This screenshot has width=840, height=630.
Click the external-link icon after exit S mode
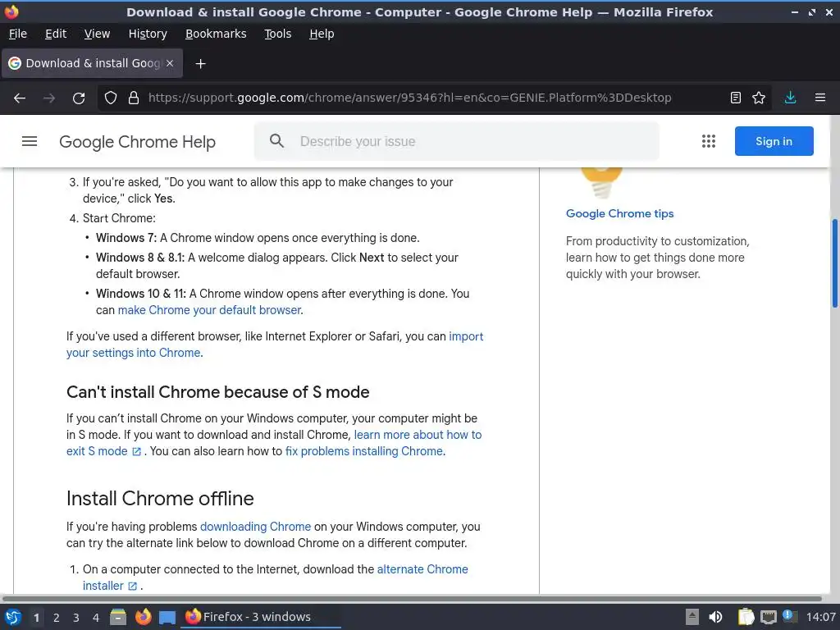click(x=136, y=452)
